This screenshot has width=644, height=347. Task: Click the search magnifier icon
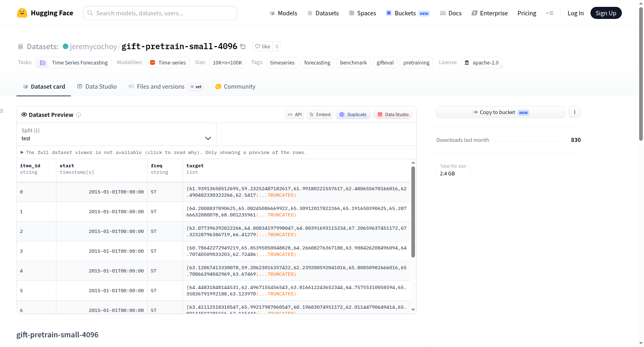point(90,13)
